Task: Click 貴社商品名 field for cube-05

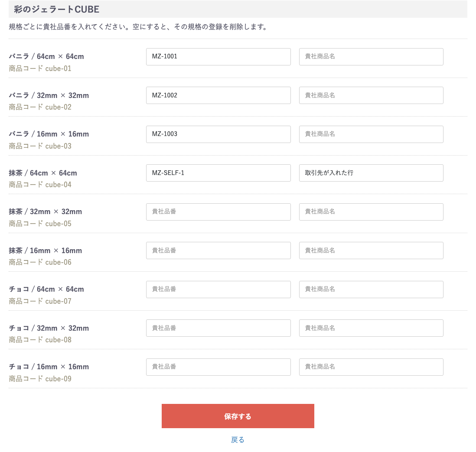Action: tap(371, 211)
